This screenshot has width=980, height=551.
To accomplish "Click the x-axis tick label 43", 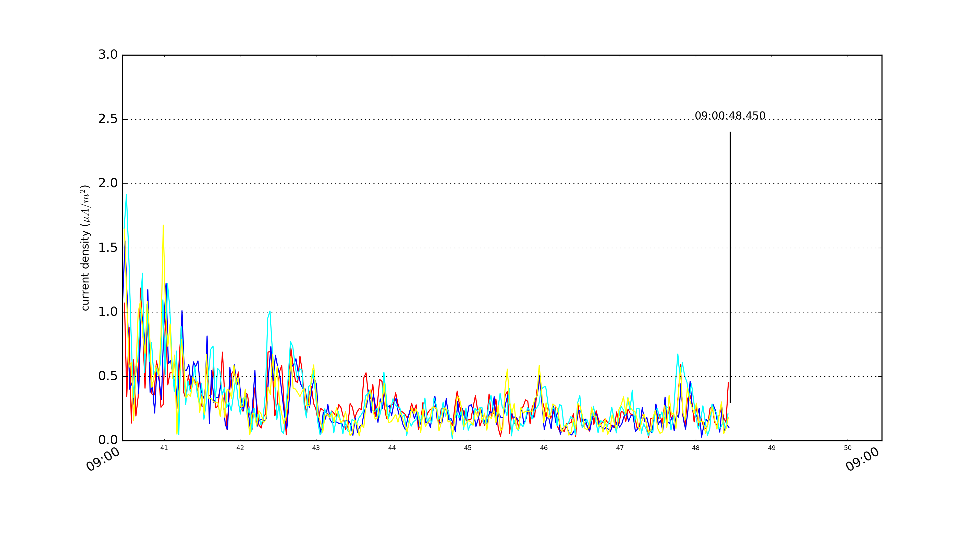I will [x=316, y=448].
